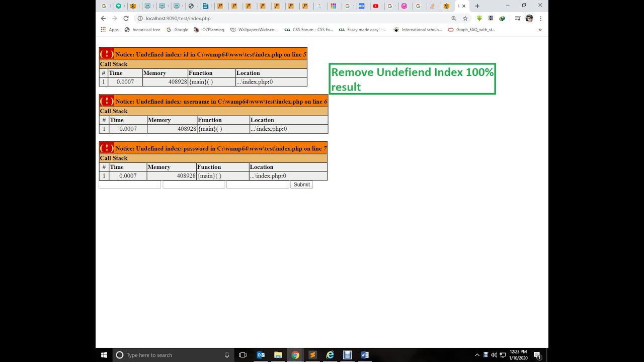Open the Windows Start menu
Viewport: 644px width, 362px height.
104,355
